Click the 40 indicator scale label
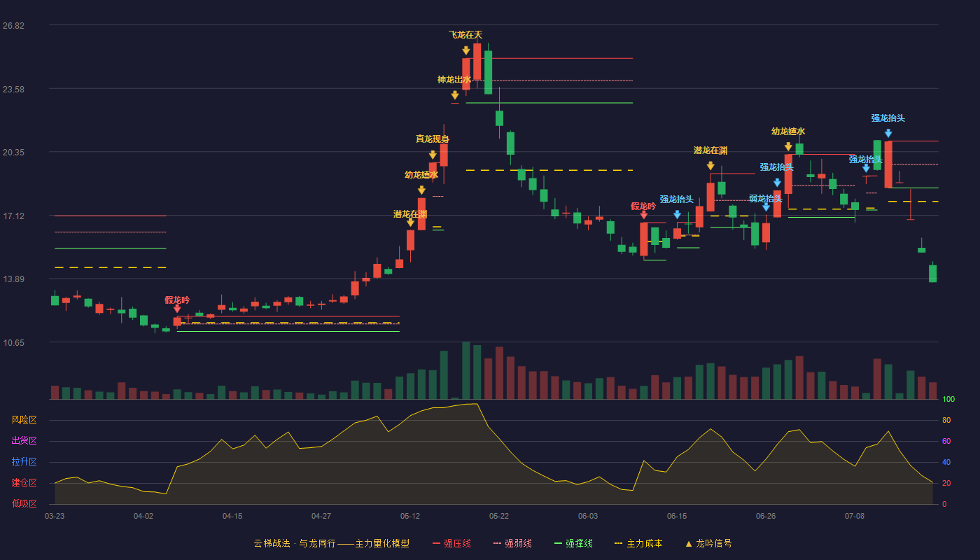Viewport: 980px width, 560px height. click(946, 462)
